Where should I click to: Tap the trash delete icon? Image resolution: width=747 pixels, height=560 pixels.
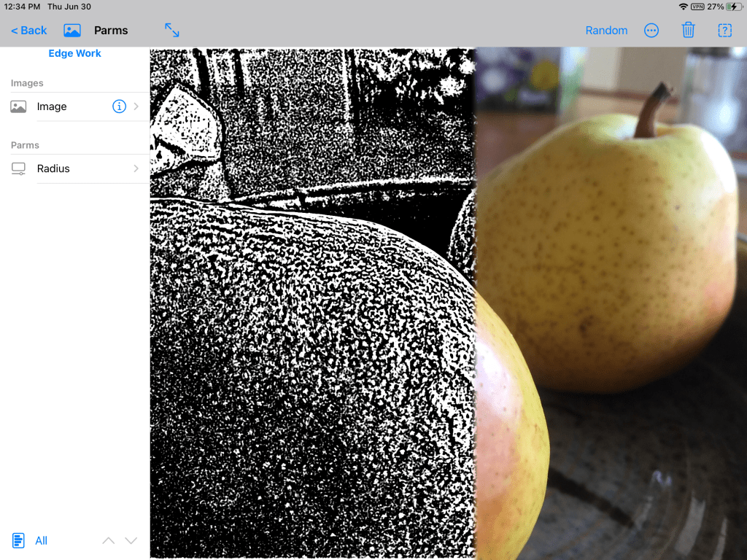point(688,31)
